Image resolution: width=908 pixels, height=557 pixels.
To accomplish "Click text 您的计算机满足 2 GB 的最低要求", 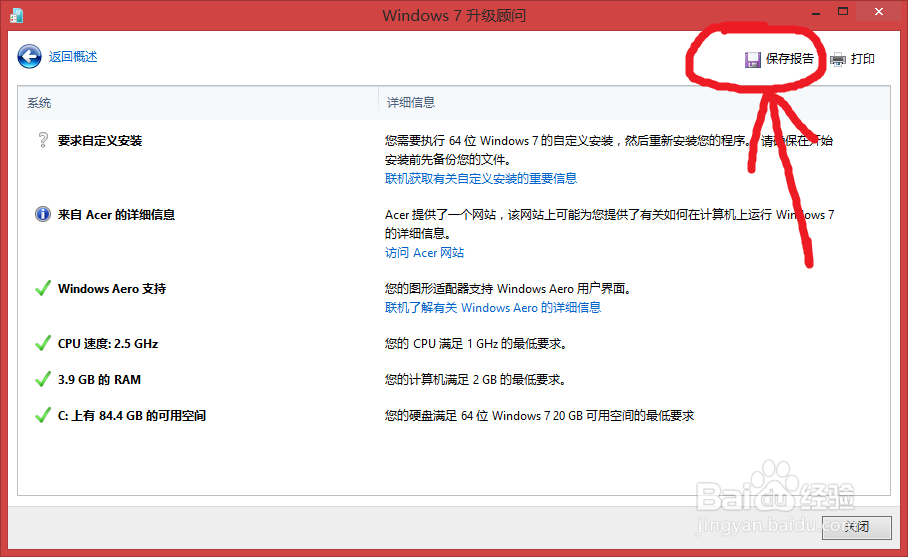I will [x=475, y=380].
